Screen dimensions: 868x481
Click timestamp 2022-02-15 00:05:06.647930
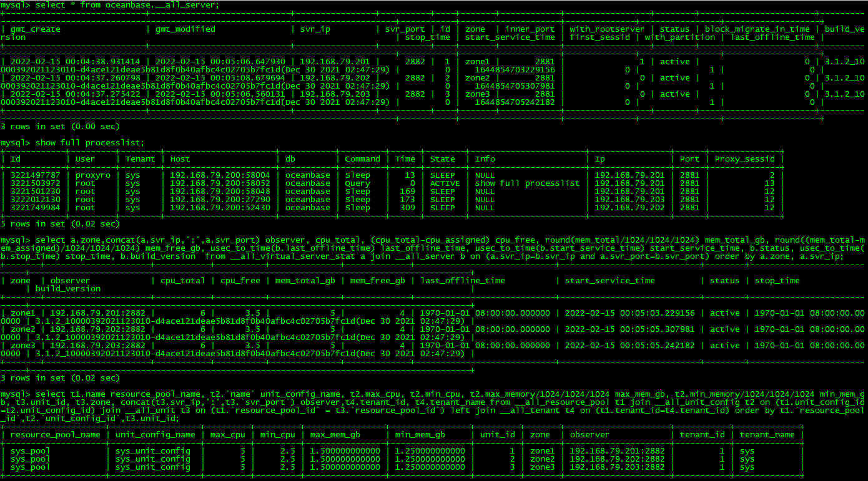click(x=220, y=62)
